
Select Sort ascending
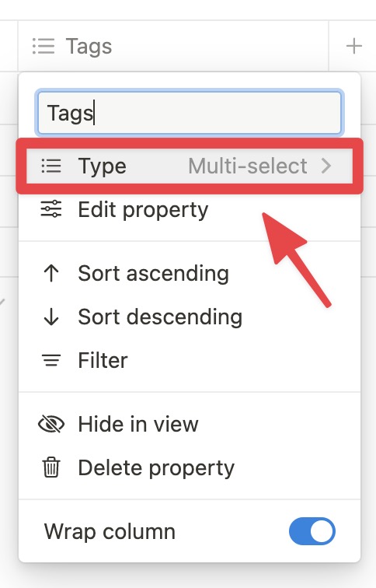click(x=190, y=273)
